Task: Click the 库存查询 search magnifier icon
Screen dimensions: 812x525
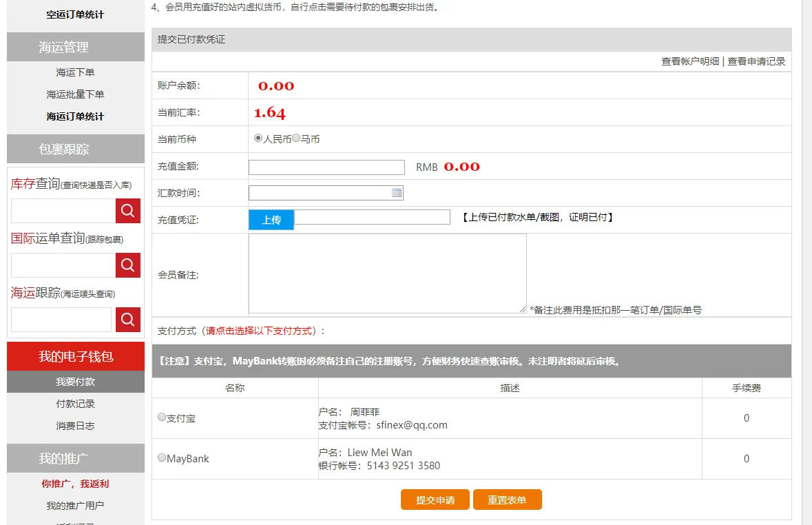Action: click(x=127, y=210)
